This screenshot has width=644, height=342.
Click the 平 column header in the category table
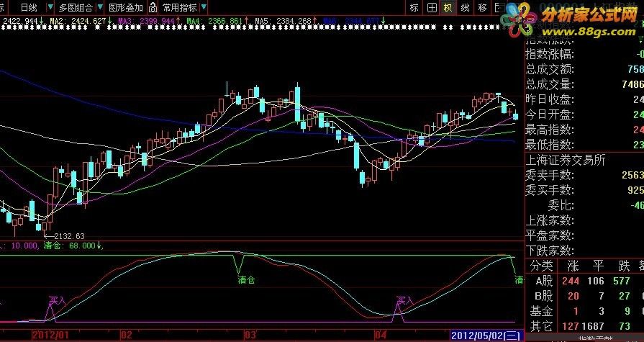(598, 266)
